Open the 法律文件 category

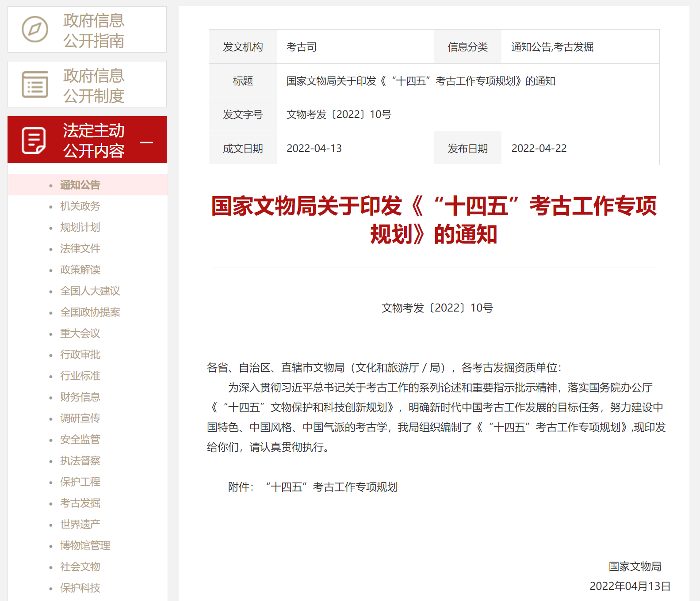point(80,248)
